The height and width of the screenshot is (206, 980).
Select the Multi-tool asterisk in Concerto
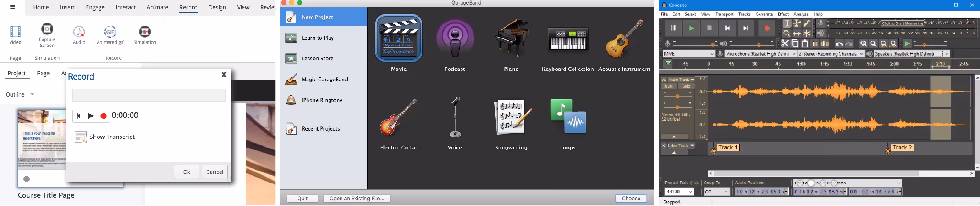point(807,33)
